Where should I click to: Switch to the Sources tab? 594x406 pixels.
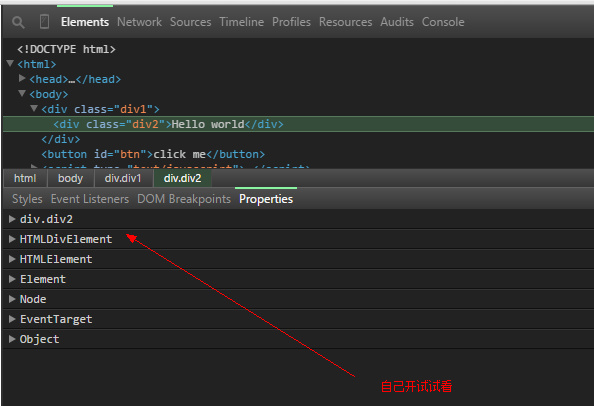pyautogui.click(x=191, y=22)
